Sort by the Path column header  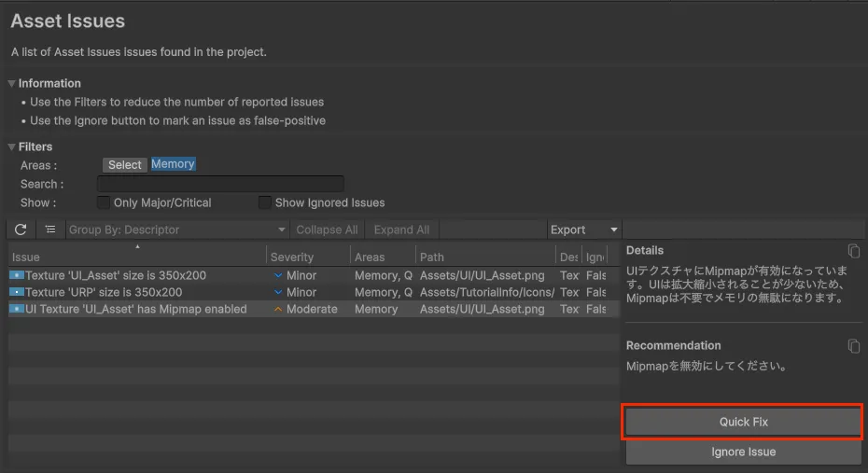pyautogui.click(x=432, y=257)
